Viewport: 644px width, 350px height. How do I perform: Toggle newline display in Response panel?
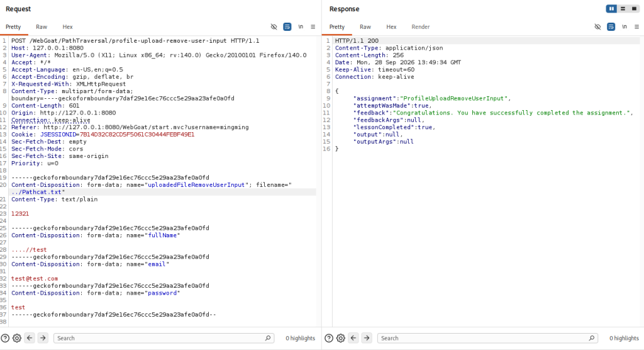pyautogui.click(x=625, y=26)
